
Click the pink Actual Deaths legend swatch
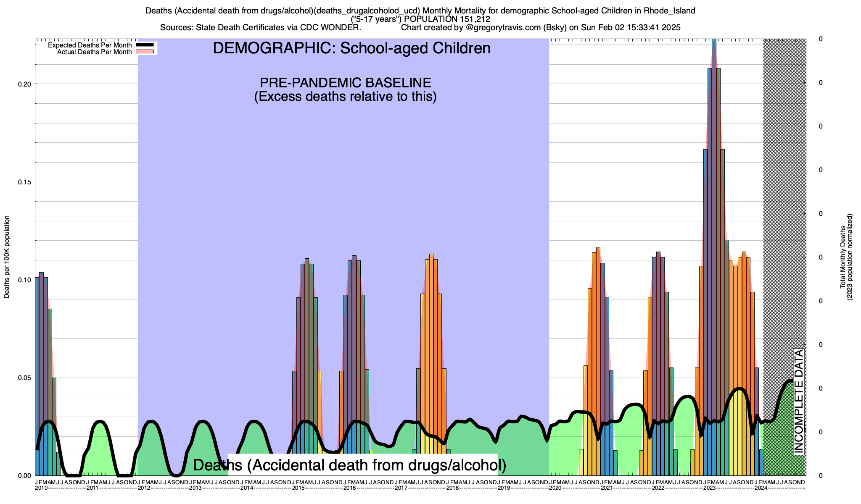point(145,52)
